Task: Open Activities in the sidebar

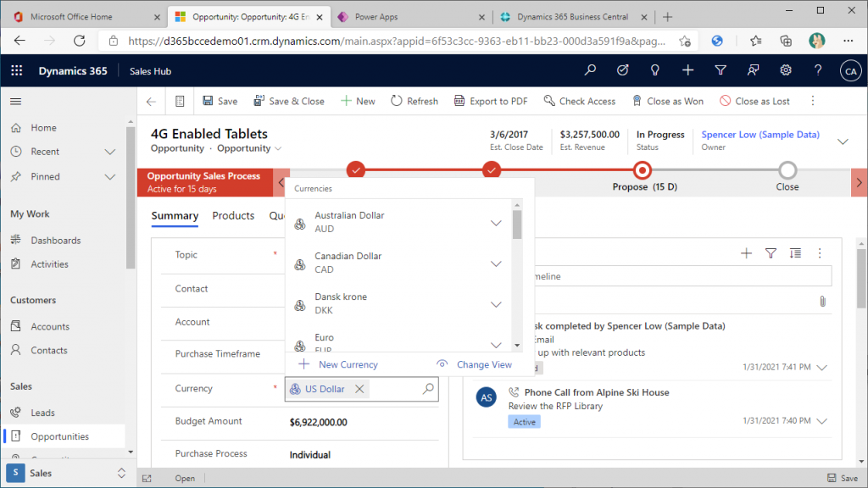Action: point(49,264)
